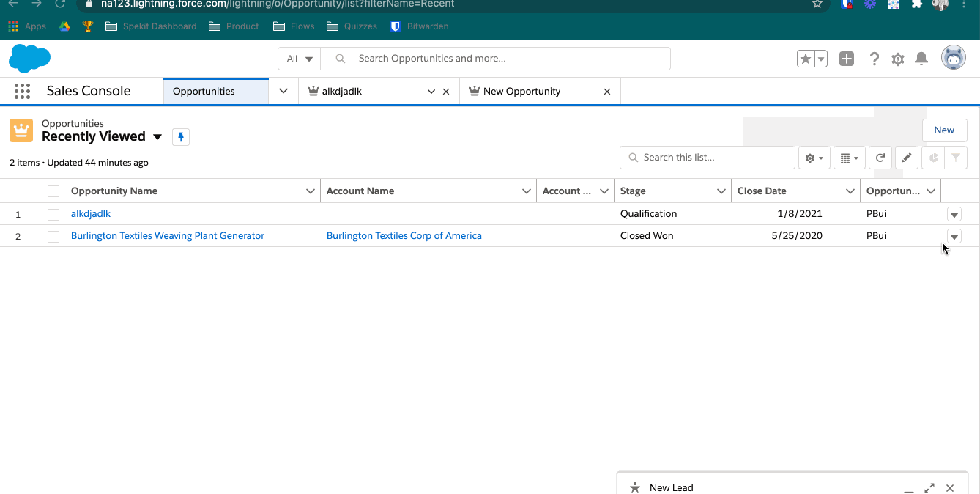The width and height of the screenshot is (980, 494).
Task: Open Burlington Textiles Weaving Plant Generator link
Action: 168,236
